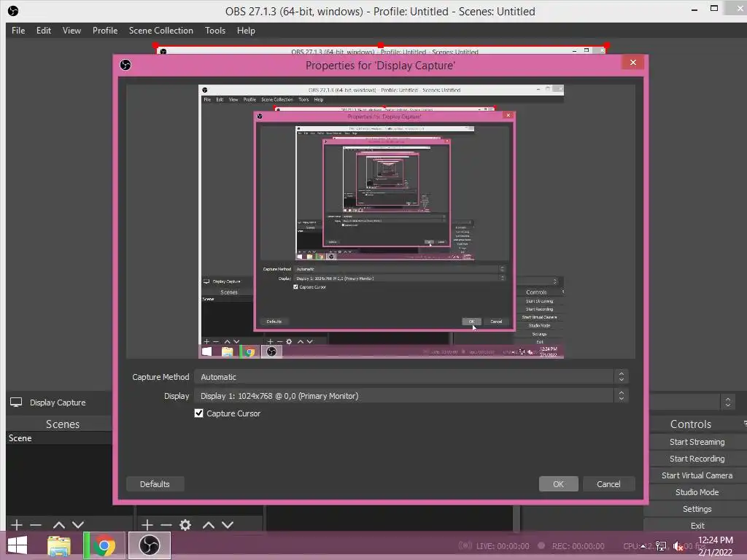Open the File menu

pos(18,31)
